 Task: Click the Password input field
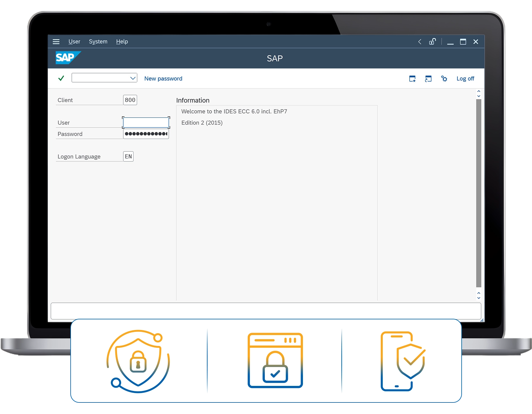click(146, 134)
